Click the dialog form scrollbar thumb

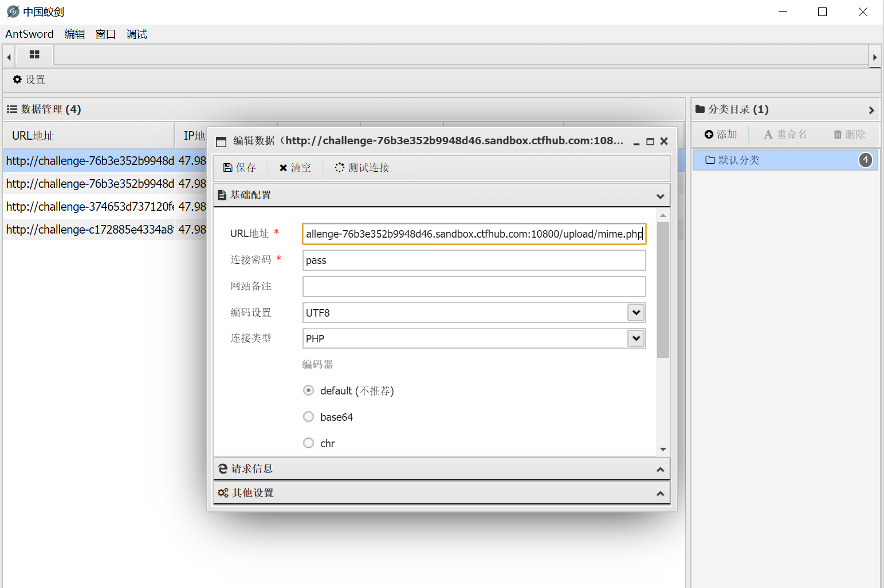click(663, 290)
